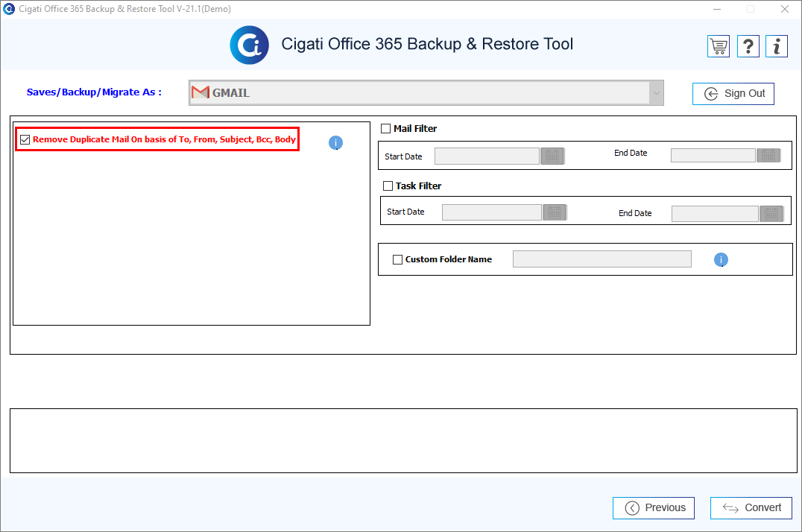The image size is (802, 532).
Task: Open Mail Filter Start Date calendar
Action: (552, 156)
